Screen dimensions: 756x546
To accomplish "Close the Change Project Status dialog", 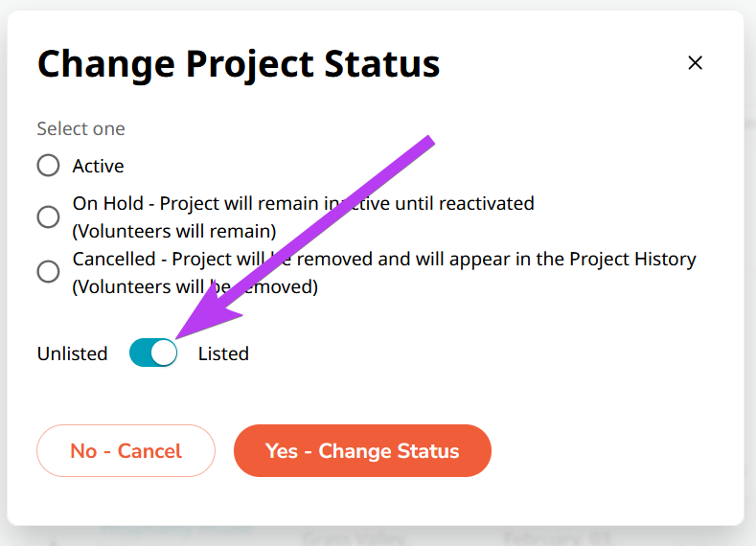I will point(696,63).
